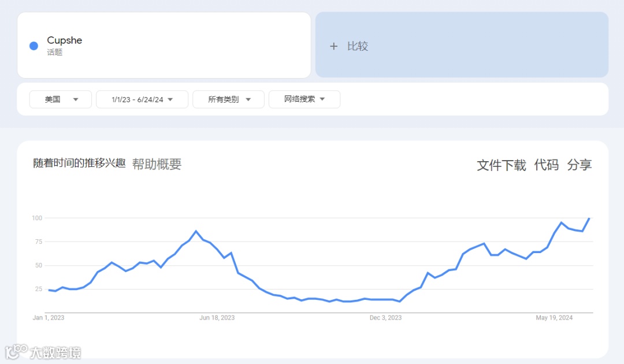The width and height of the screenshot is (624, 364).
Task: Click the plus icon beside 比较
Action: pyautogui.click(x=333, y=47)
